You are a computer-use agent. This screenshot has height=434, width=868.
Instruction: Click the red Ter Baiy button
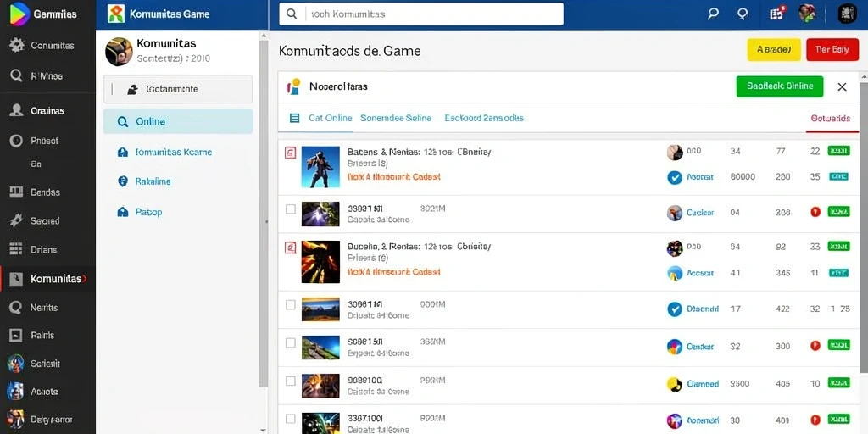[832, 49]
